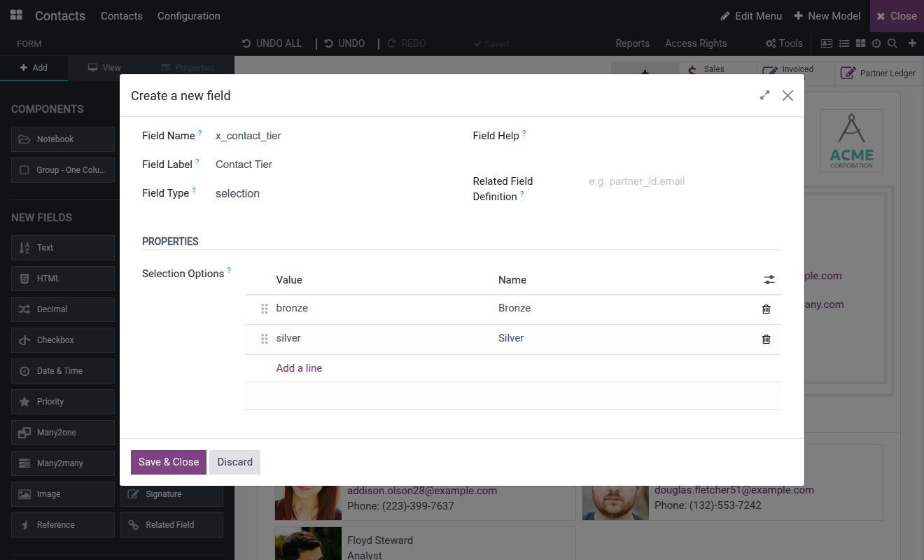Add a line to selection options
The image size is (924, 560).
click(x=299, y=368)
